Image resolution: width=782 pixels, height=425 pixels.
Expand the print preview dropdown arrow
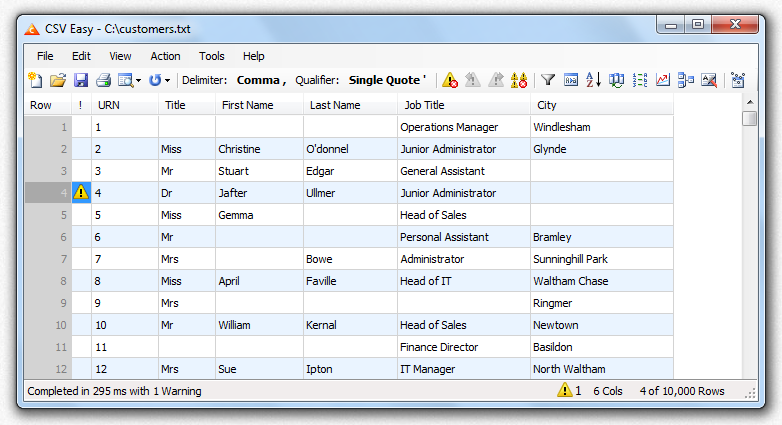click(x=138, y=80)
